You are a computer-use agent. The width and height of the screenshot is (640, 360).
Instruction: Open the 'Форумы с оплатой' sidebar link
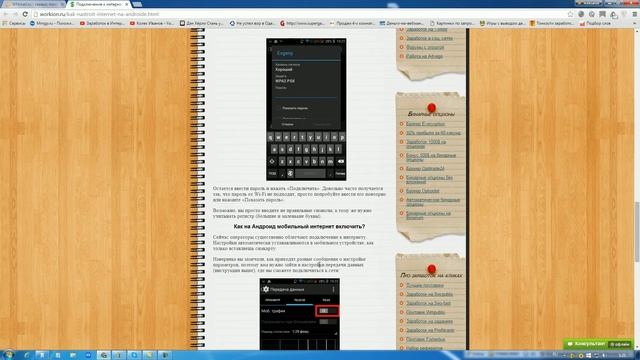pyautogui.click(x=425, y=47)
